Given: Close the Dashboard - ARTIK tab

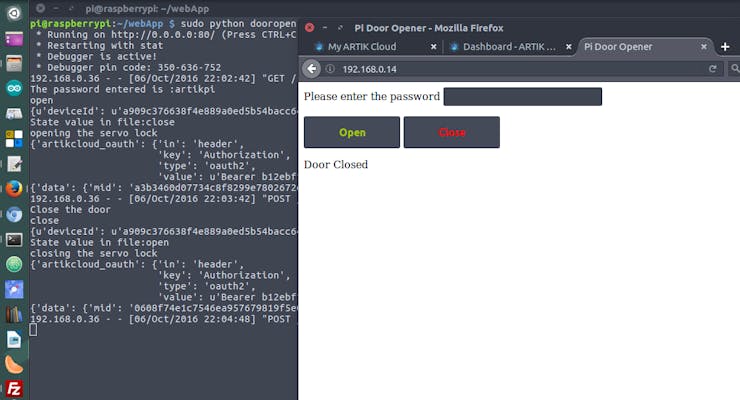Looking at the screenshot, I should (x=569, y=47).
